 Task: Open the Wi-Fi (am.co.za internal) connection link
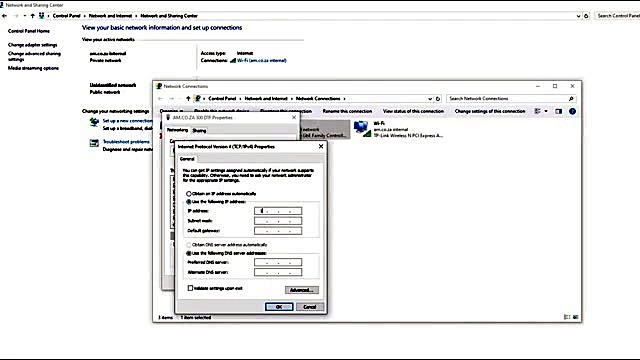[x=262, y=60]
